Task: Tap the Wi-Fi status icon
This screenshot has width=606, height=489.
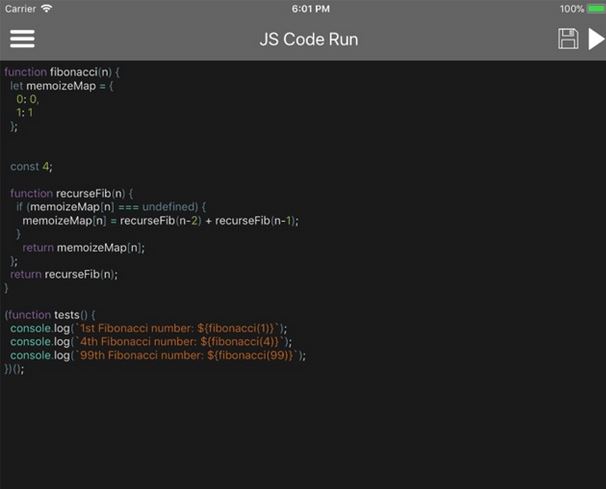Action: click(x=46, y=9)
